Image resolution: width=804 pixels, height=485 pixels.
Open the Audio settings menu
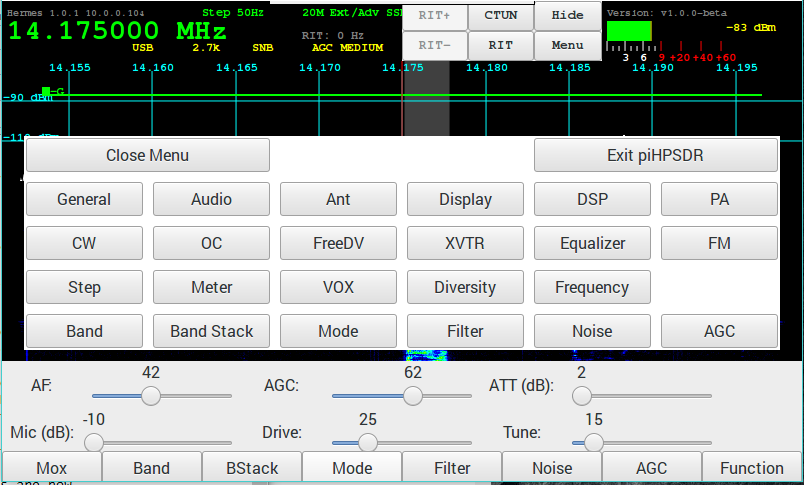[x=211, y=199]
